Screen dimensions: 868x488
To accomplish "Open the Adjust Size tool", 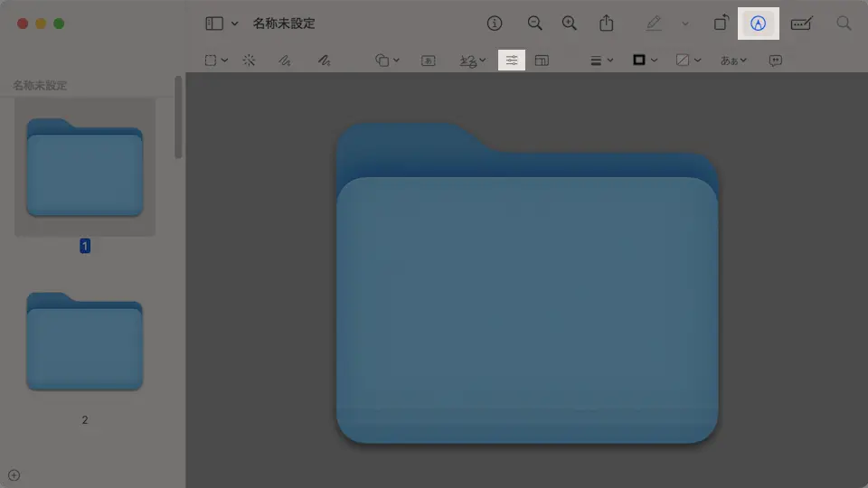I will [x=542, y=61].
